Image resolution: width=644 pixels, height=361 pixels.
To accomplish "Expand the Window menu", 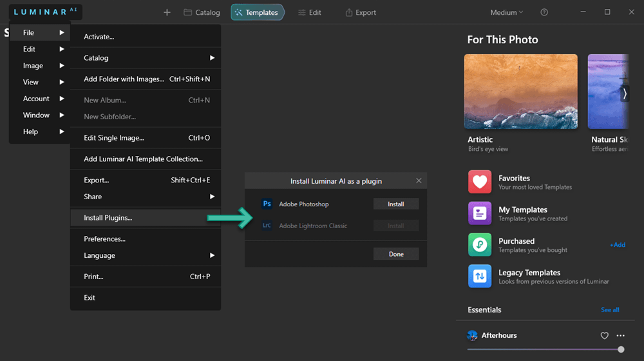I will tap(40, 115).
